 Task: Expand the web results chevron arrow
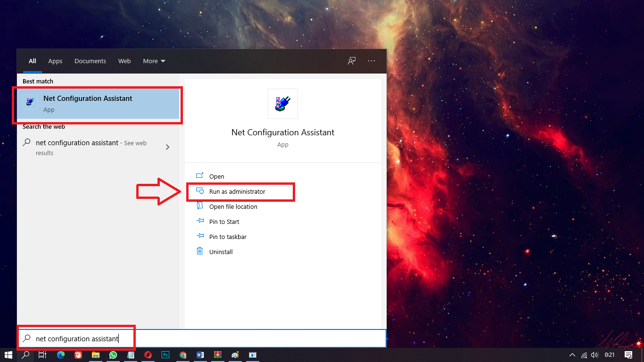coord(168,147)
